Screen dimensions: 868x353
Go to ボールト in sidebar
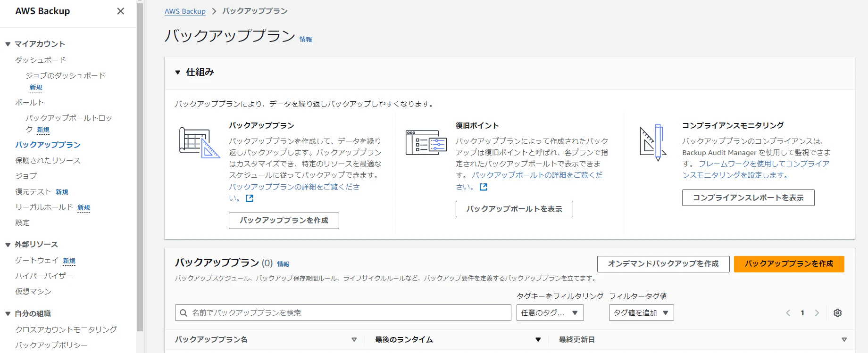click(30, 102)
